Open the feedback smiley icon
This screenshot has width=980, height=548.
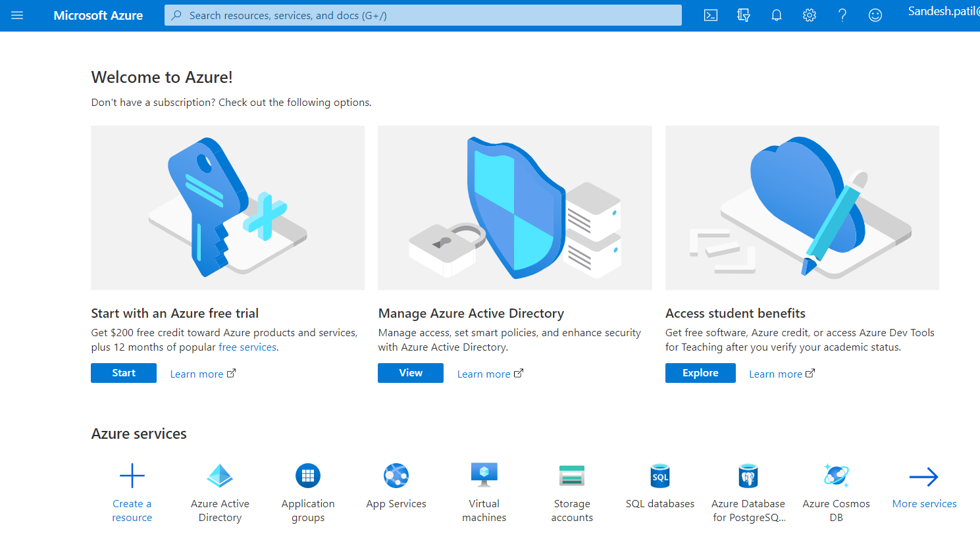[875, 15]
